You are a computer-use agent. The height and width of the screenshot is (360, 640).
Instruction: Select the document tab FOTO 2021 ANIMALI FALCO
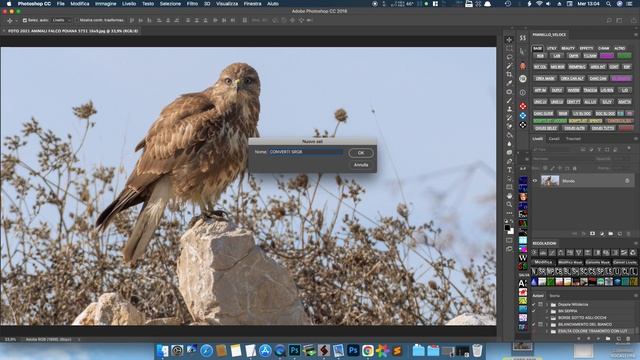tap(73, 31)
